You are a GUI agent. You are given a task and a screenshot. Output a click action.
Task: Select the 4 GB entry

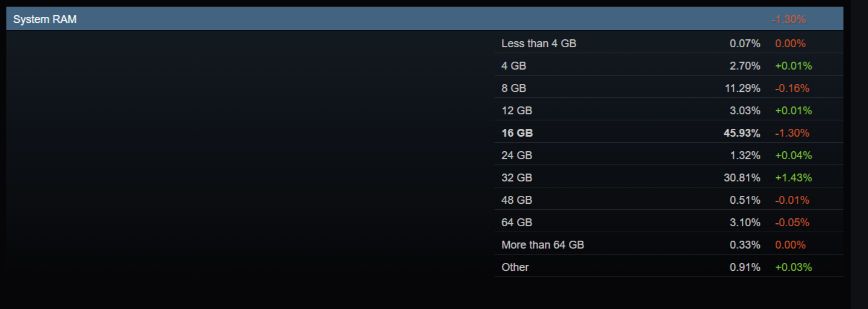coord(514,66)
